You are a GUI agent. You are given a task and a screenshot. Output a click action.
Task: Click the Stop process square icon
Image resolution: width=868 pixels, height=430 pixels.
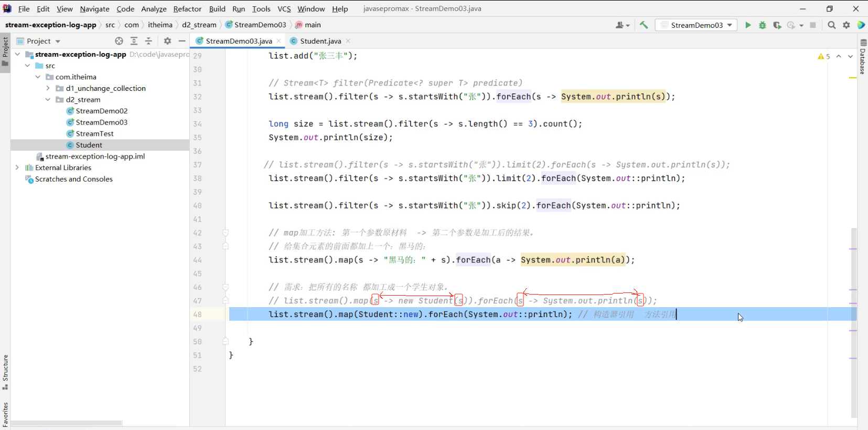click(x=813, y=25)
